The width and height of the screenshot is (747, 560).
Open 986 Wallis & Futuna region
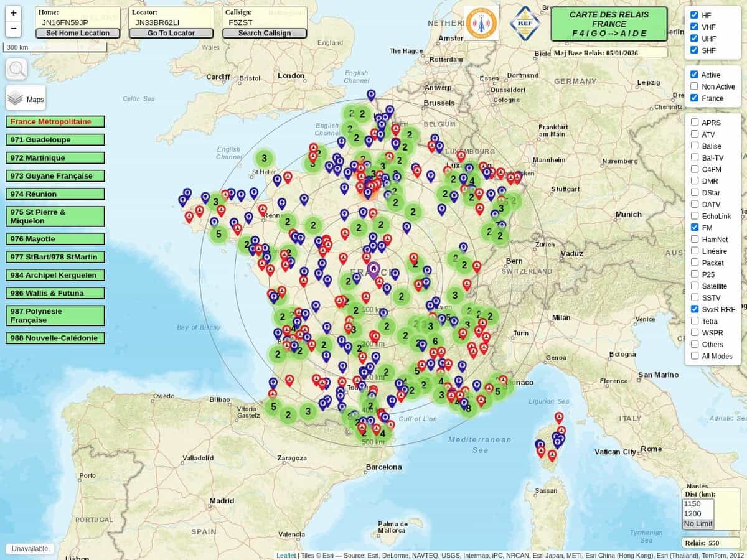click(55, 292)
